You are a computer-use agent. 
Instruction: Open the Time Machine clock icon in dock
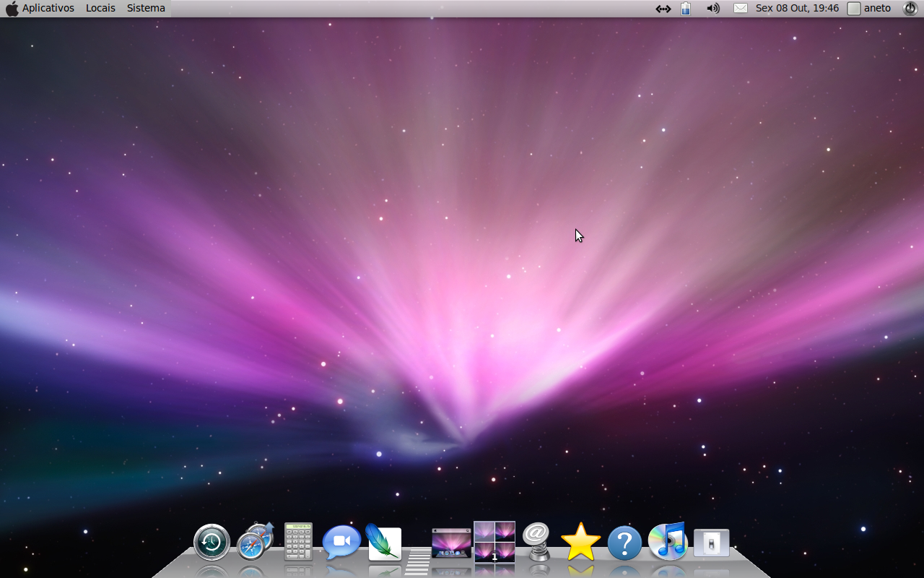click(x=212, y=543)
